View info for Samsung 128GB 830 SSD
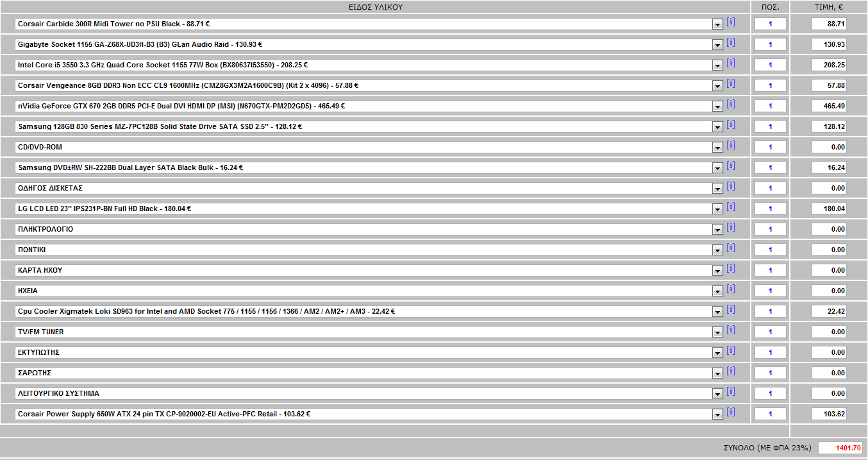The height and width of the screenshot is (460, 868). coord(731,125)
